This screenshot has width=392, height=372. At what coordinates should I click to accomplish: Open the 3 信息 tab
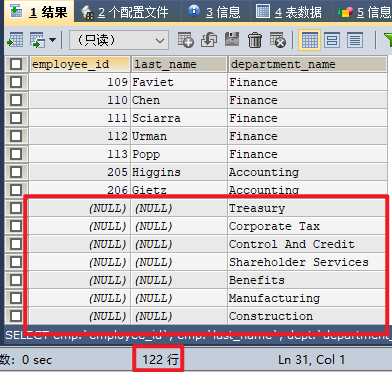coord(215,12)
